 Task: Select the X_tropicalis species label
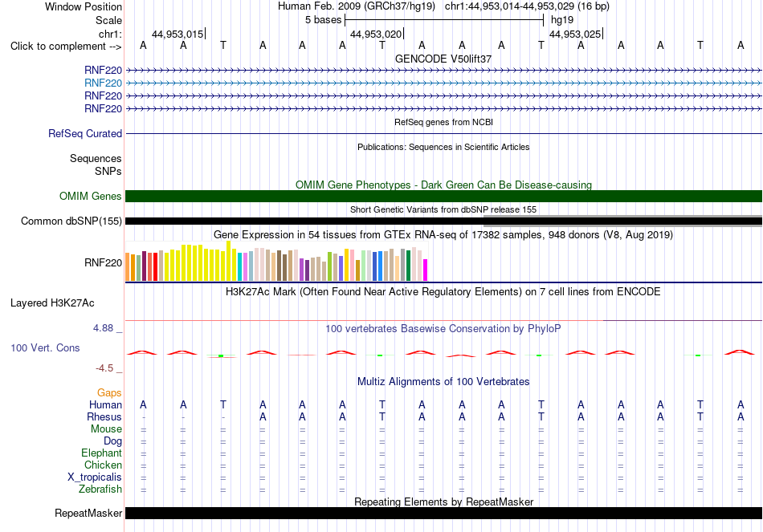pyautogui.click(x=95, y=477)
